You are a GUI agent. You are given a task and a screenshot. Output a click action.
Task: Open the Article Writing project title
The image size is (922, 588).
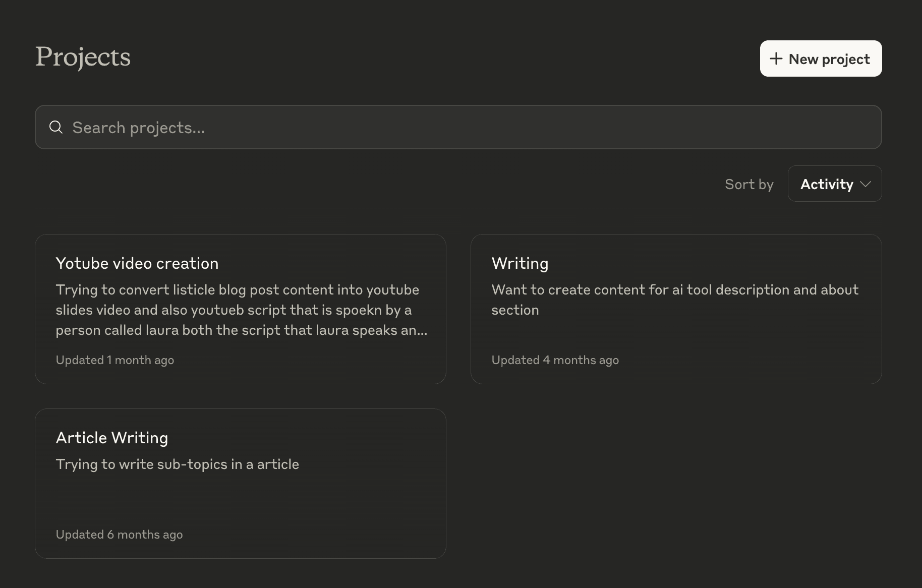click(x=111, y=438)
